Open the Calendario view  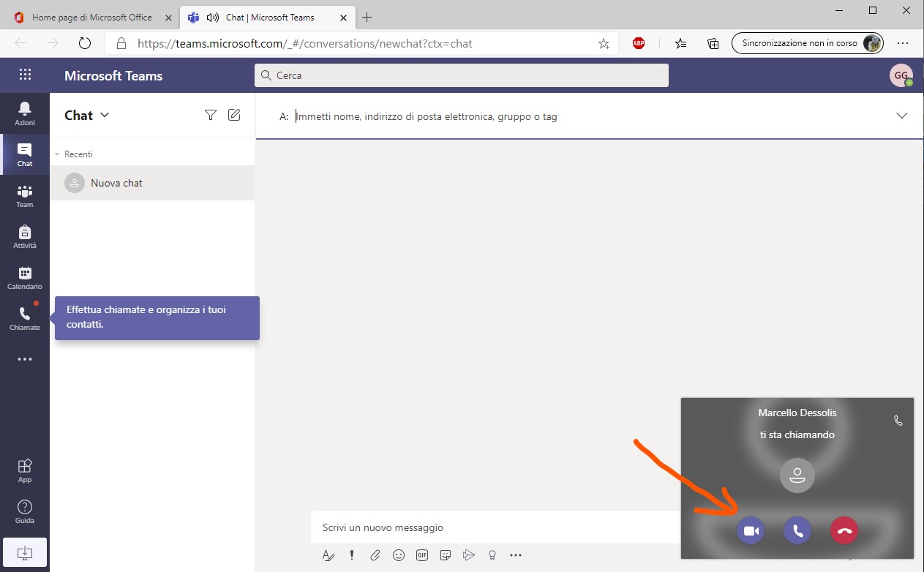coord(25,277)
